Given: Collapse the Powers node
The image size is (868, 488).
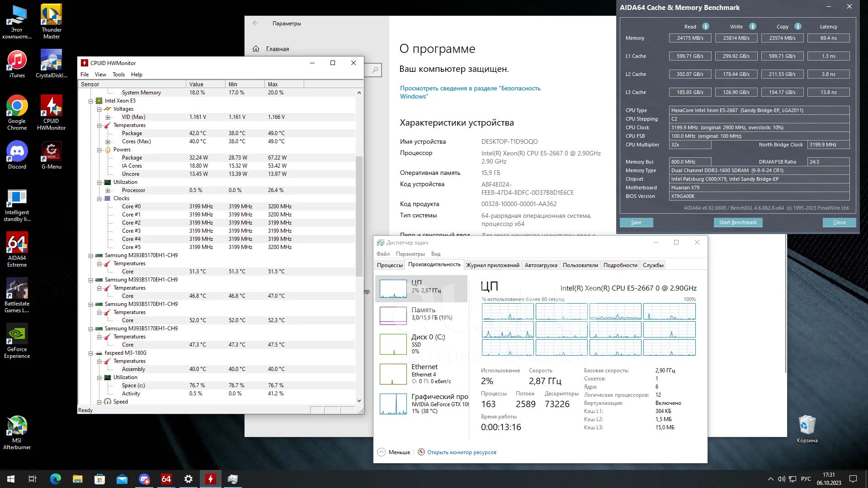Looking at the screenshot, I should point(99,150).
